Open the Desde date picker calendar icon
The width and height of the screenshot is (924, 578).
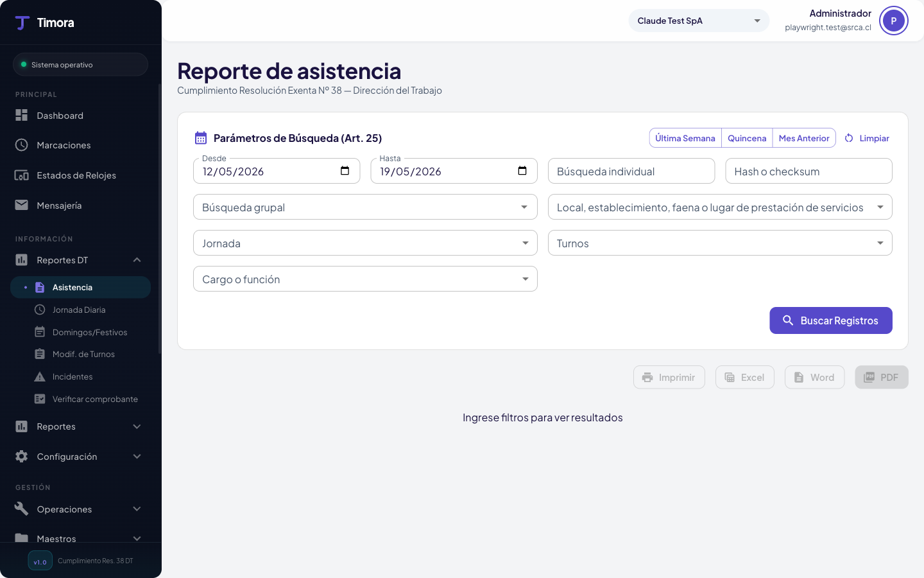pyautogui.click(x=345, y=171)
